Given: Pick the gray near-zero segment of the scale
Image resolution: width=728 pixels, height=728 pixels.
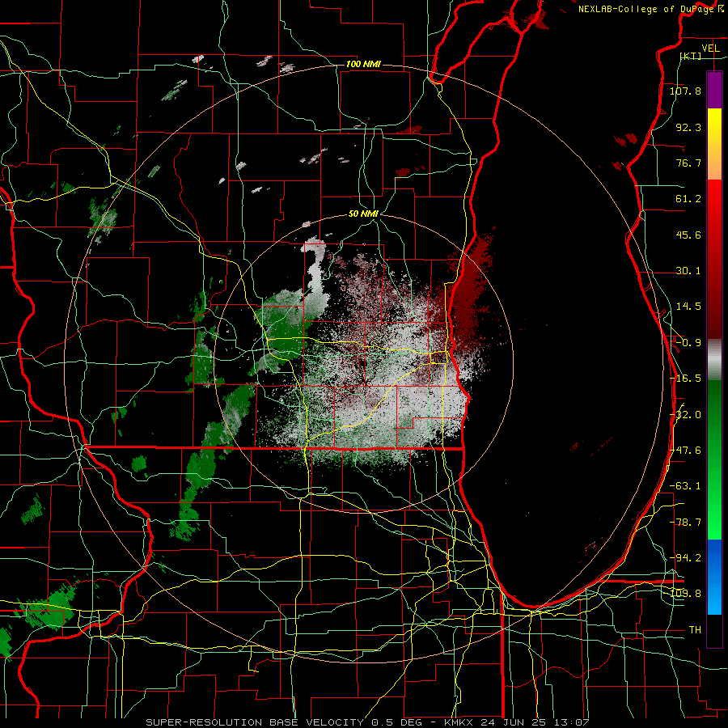Looking at the screenshot, I should [x=714, y=360].
